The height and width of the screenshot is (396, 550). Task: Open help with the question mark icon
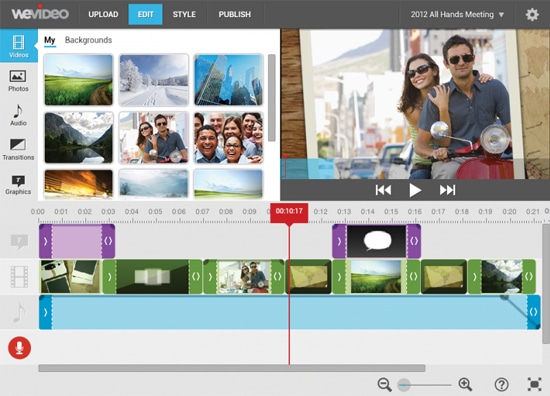tap(502, 384)
